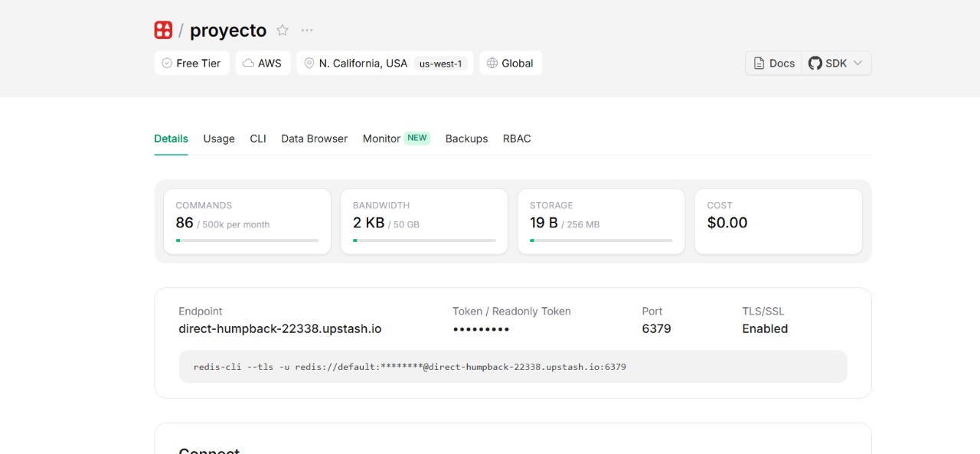Click the redis-cli command snippet

[410, 367]
